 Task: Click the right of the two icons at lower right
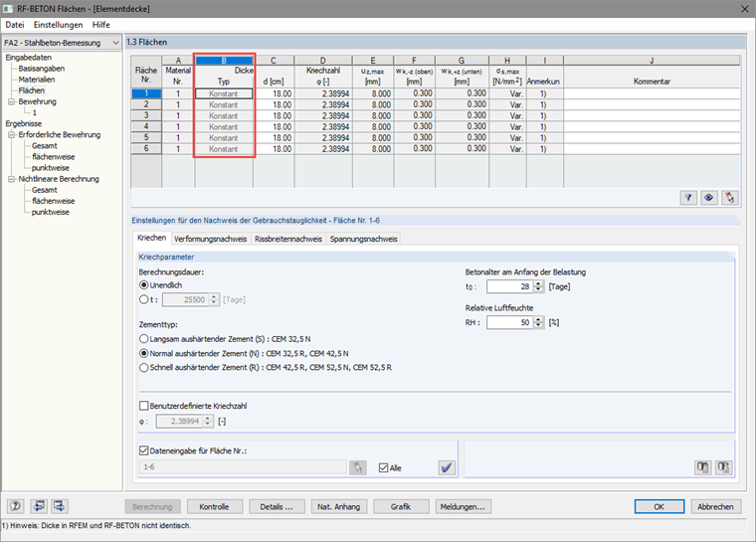click(x=723, y=467)
